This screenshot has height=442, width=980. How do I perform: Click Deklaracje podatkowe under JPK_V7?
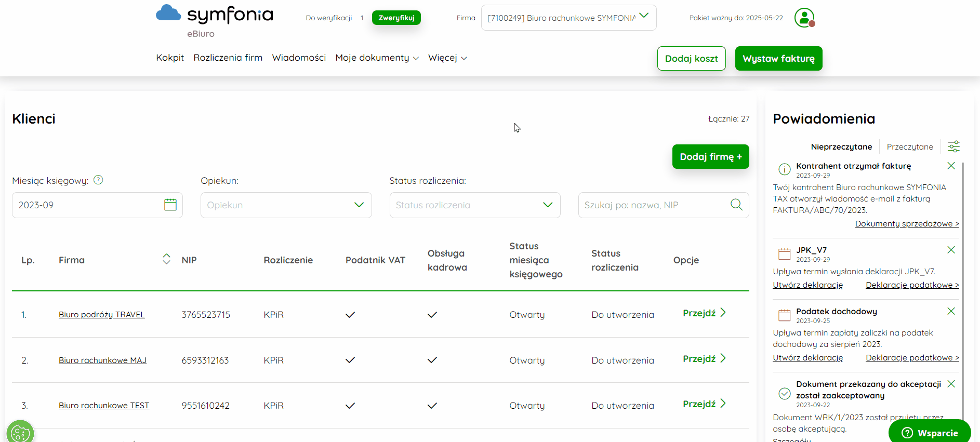tap(912, 285)
